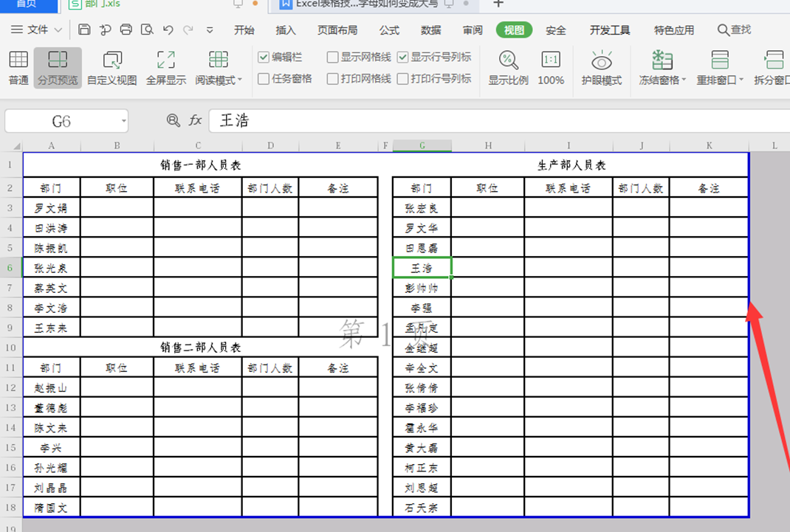Select row 6 header
The width and height of the screenshot is (790, 532).
tap(10, 268)
